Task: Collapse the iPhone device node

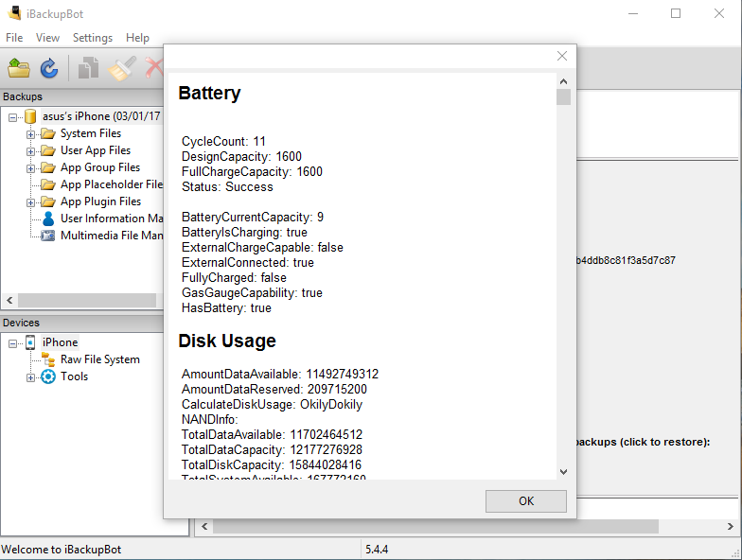Action: pos(13,343)
